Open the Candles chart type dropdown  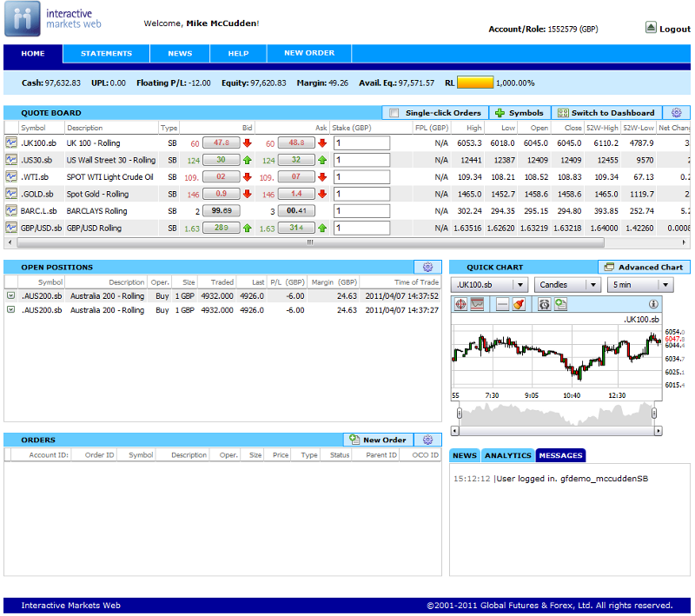[592, 285]
